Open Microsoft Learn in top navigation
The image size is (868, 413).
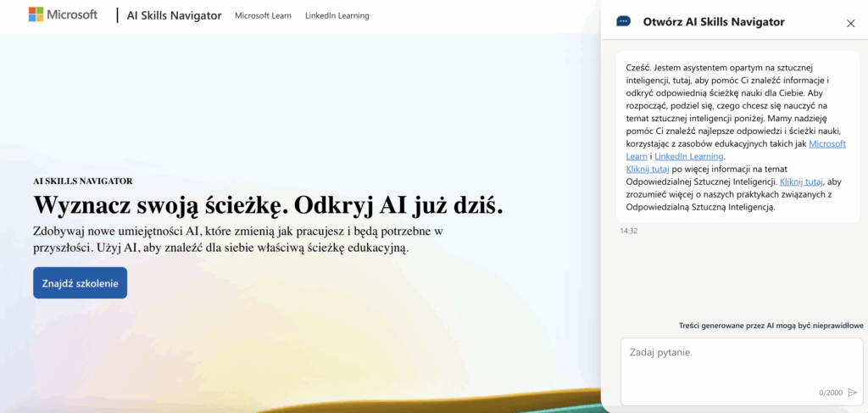263,15
